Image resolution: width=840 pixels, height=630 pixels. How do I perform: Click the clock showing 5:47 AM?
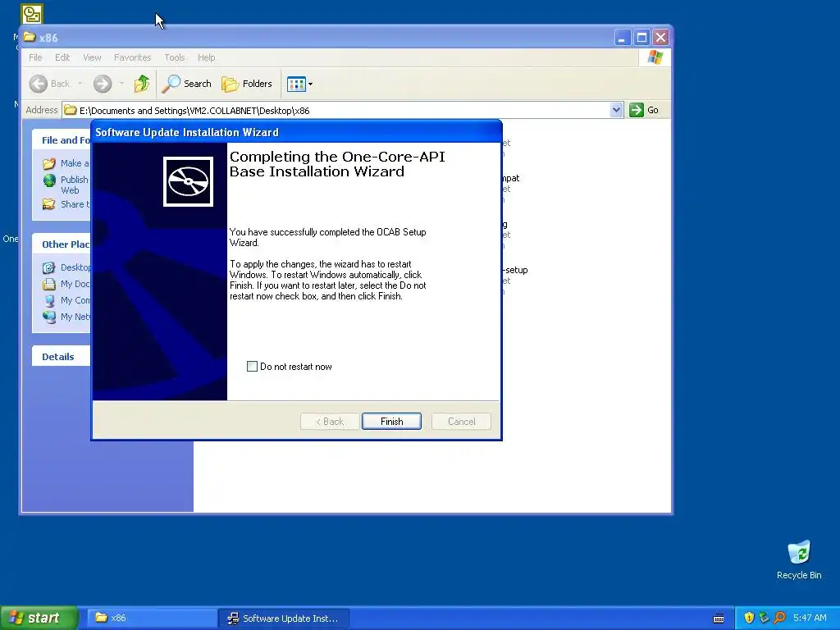(810, 618)
